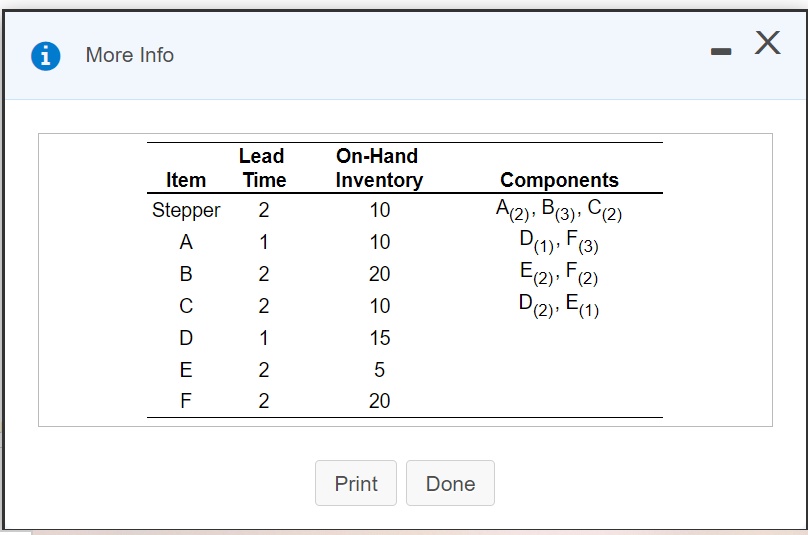
Task: Click the Lead Time column header
Action: [x=263, y=168]
